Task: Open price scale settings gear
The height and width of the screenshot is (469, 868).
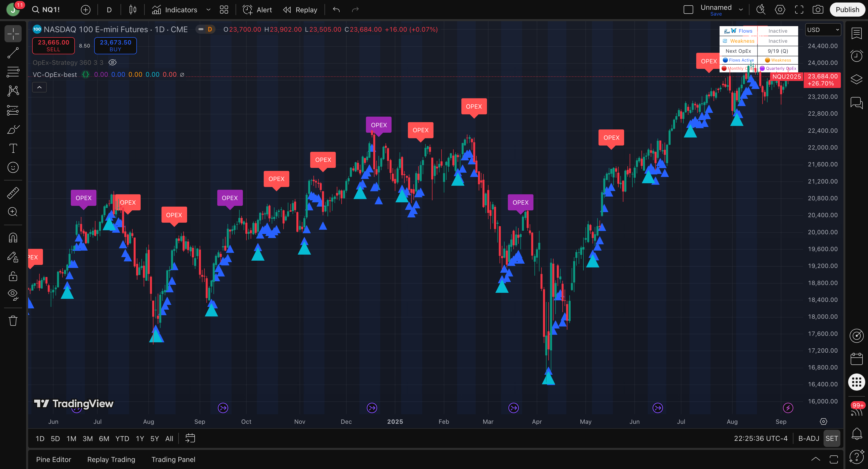Action: coord(824,422)
